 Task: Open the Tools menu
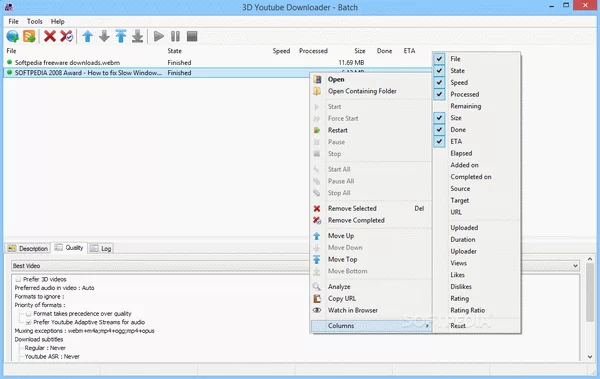point(34,21)
